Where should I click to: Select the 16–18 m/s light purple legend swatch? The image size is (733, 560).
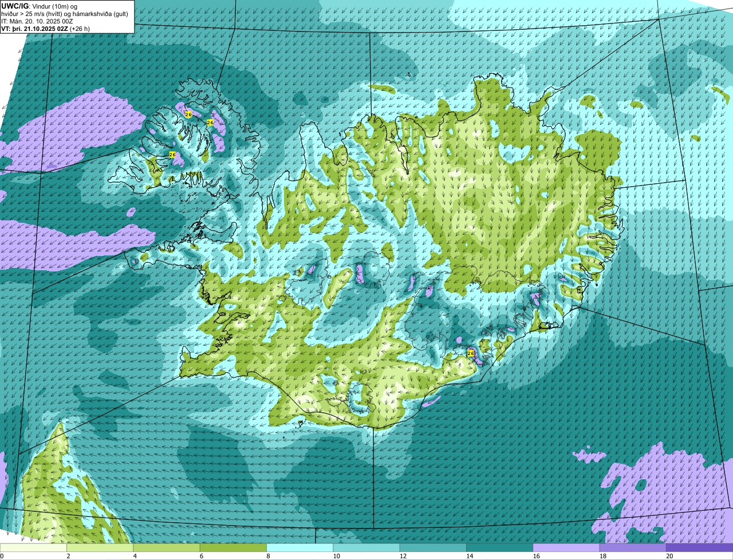pos(566,548)
